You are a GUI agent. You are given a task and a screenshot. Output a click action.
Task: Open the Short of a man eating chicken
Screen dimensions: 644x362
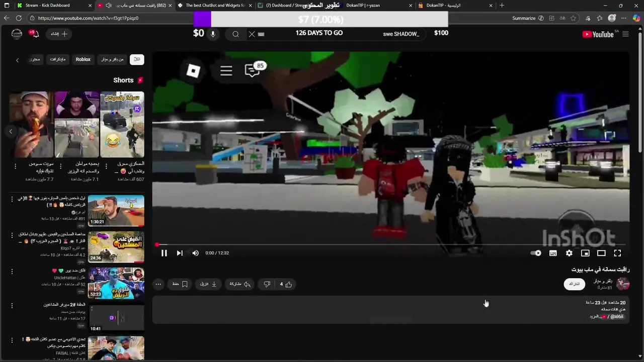[31, 124]
